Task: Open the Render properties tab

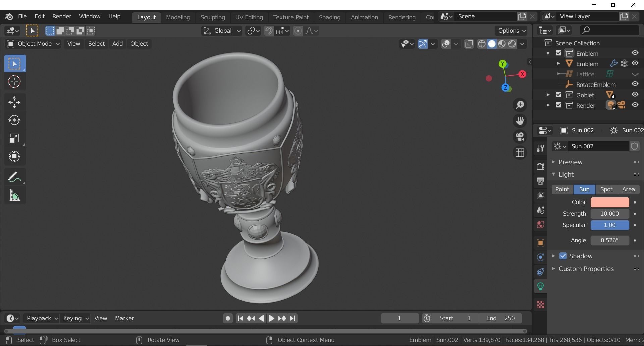Action: point(540,167)
